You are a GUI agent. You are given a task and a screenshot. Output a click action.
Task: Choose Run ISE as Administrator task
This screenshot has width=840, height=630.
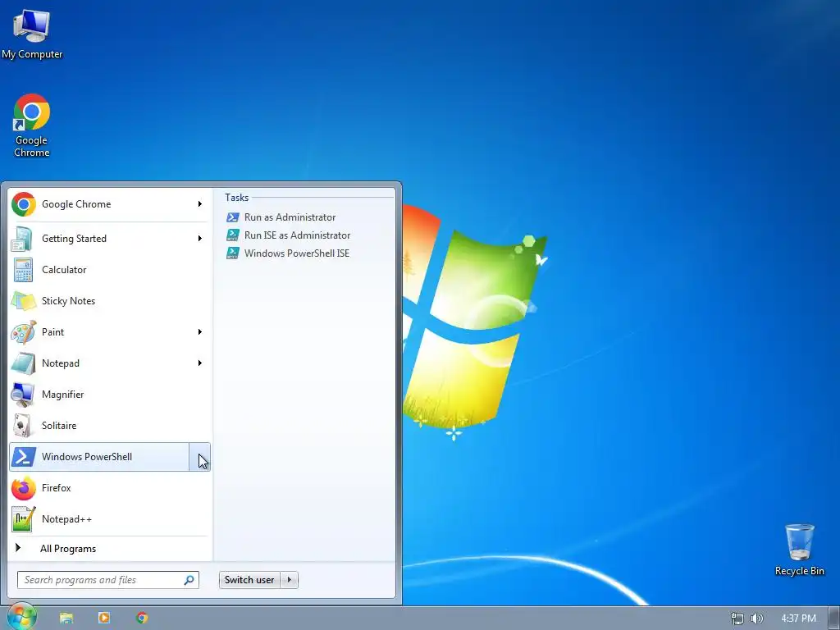click(x=297, y=235)
